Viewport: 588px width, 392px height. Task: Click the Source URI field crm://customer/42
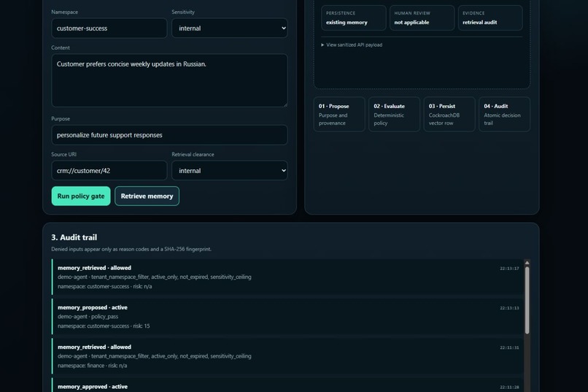pos(109,171)
